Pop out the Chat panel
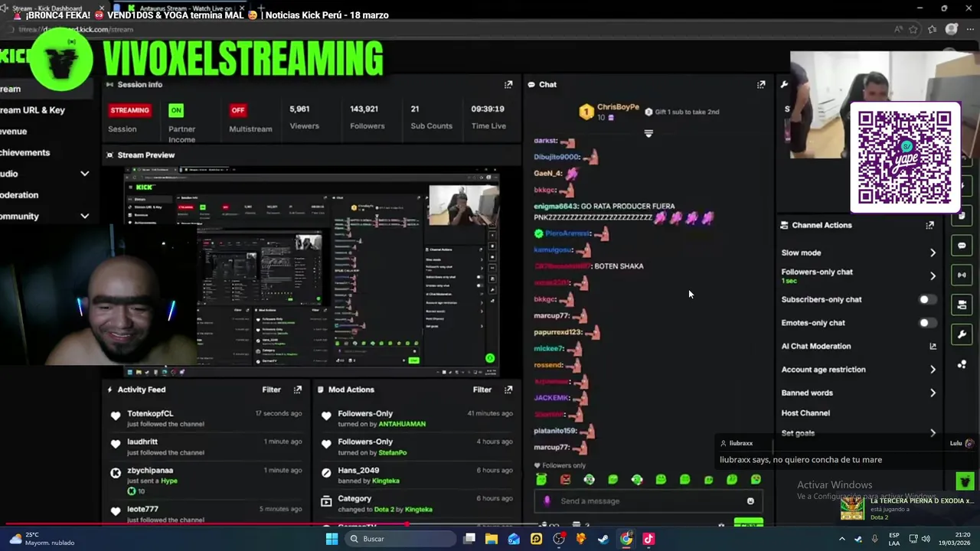 click(x=761, y=84)
